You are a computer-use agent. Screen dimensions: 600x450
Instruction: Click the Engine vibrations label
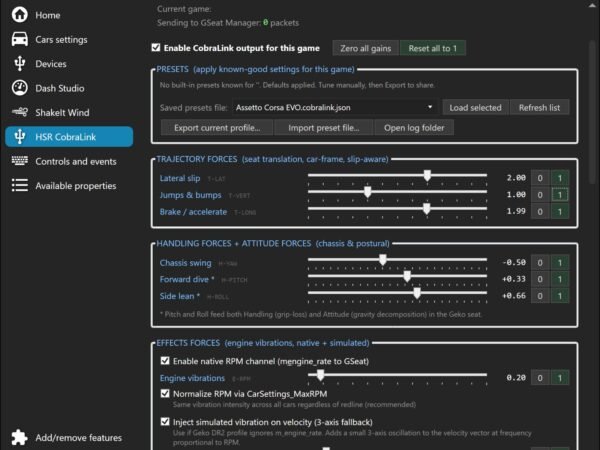click(x=192, y=378)
